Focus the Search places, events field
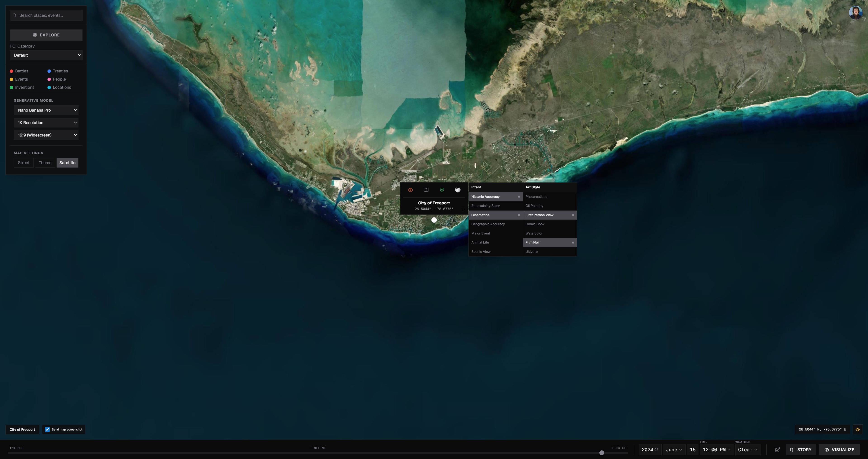Image resolution: width=868 pixels, height=459 pixels. (x=49, y=15)
